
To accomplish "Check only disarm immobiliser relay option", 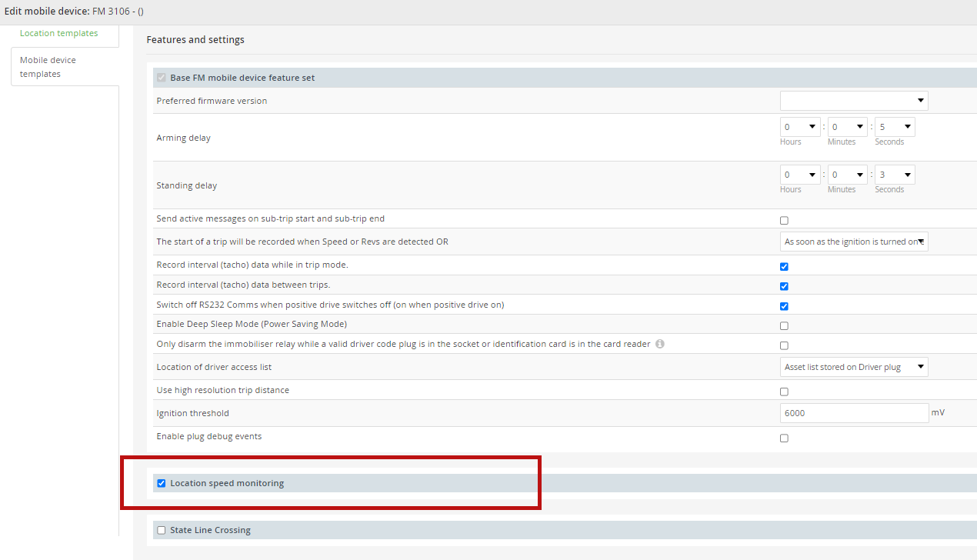I will click(x=784, y=345).
